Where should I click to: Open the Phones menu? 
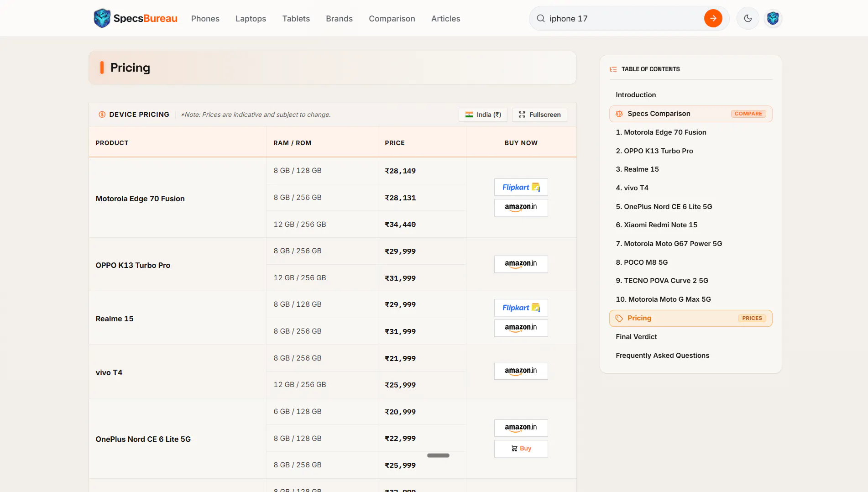(x=205, y=19)
